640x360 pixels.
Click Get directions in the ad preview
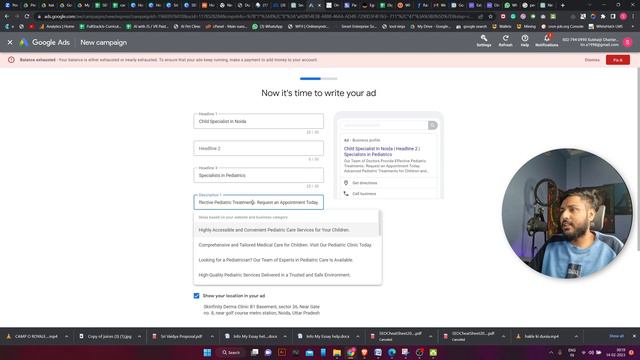point(365,183)
